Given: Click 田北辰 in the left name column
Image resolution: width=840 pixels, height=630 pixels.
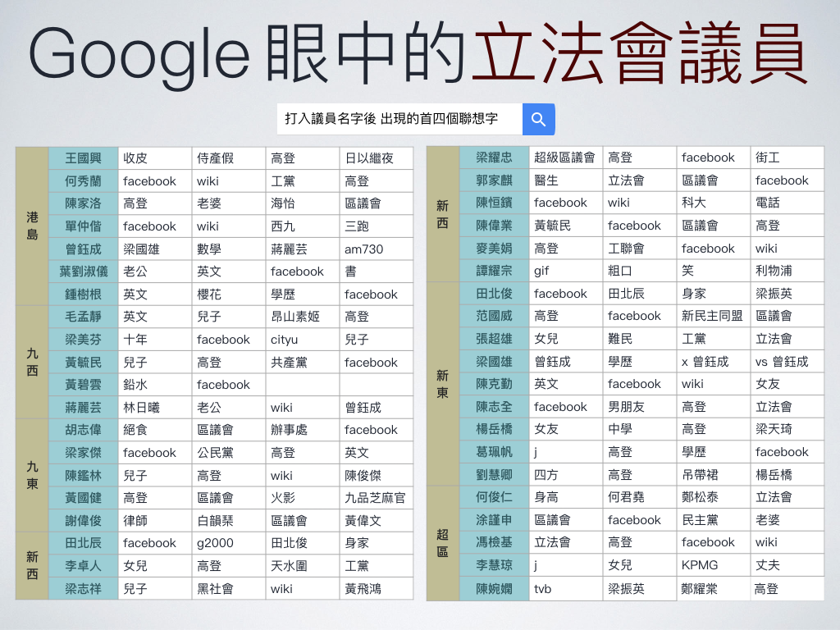Looking at the screenshot, I should [83, 543].
